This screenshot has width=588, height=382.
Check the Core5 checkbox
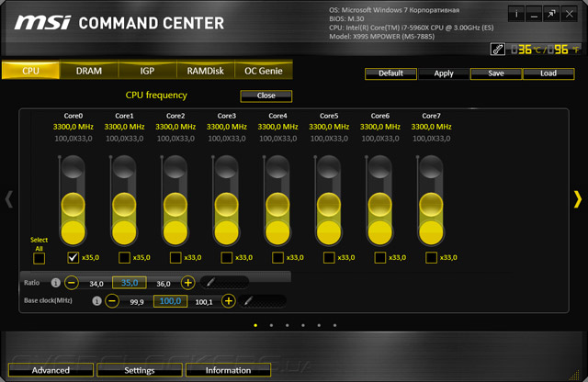[x=329, y=257]
